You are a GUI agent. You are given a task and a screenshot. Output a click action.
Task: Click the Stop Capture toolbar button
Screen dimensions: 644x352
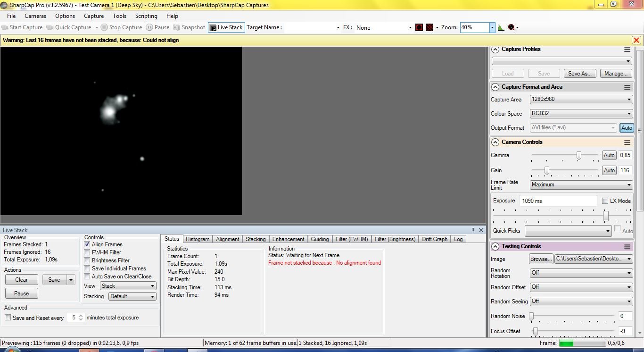click(122, 27)
